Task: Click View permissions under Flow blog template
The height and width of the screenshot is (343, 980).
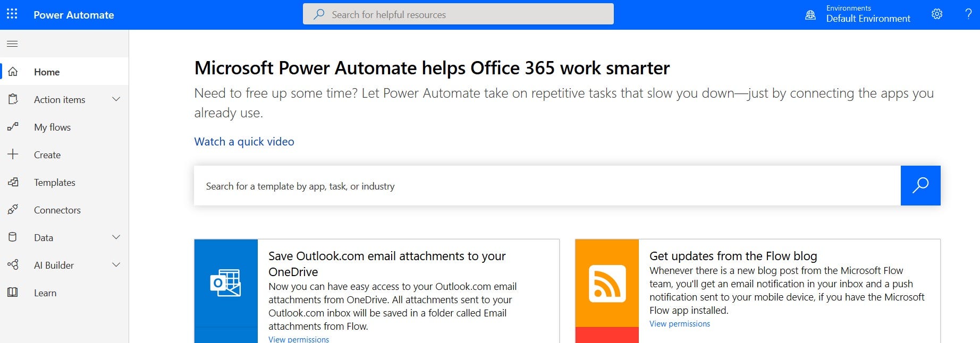Action: 680,323
